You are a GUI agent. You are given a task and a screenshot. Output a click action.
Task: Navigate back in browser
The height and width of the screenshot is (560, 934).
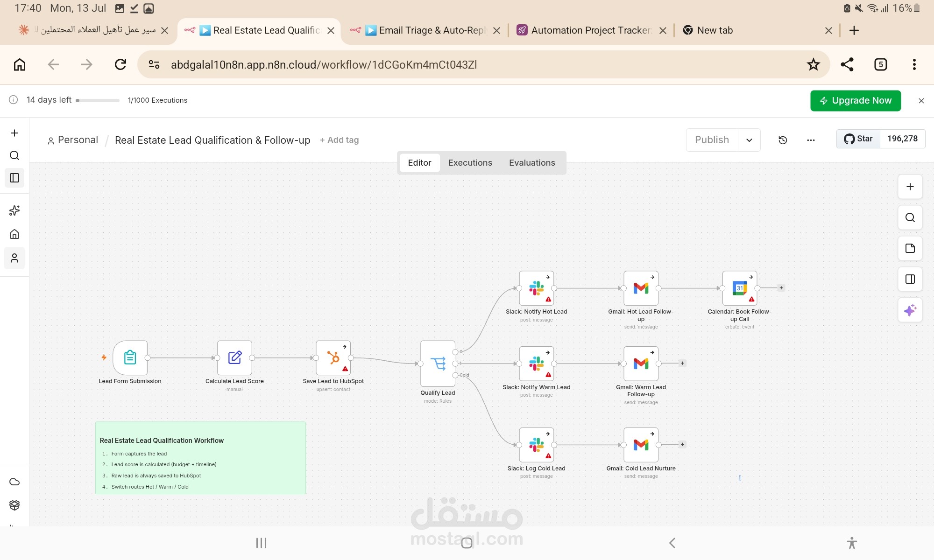[53, 64]
